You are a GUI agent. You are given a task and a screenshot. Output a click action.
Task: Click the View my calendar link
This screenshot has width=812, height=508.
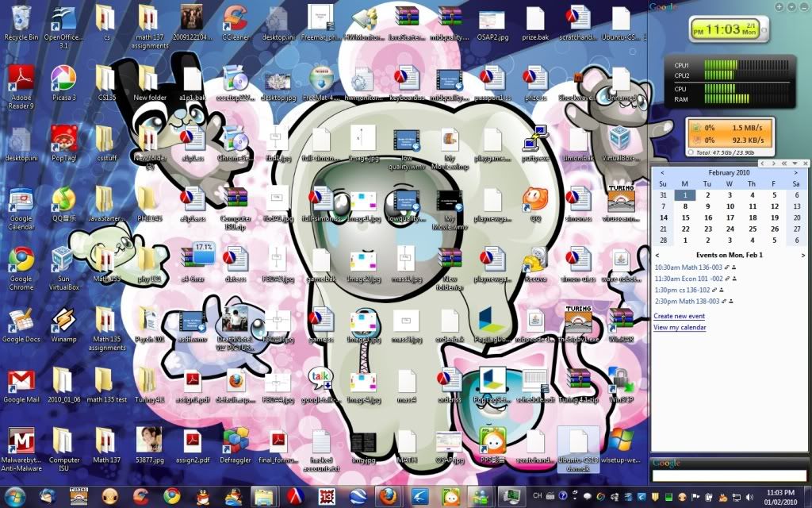tap(680, 327)
